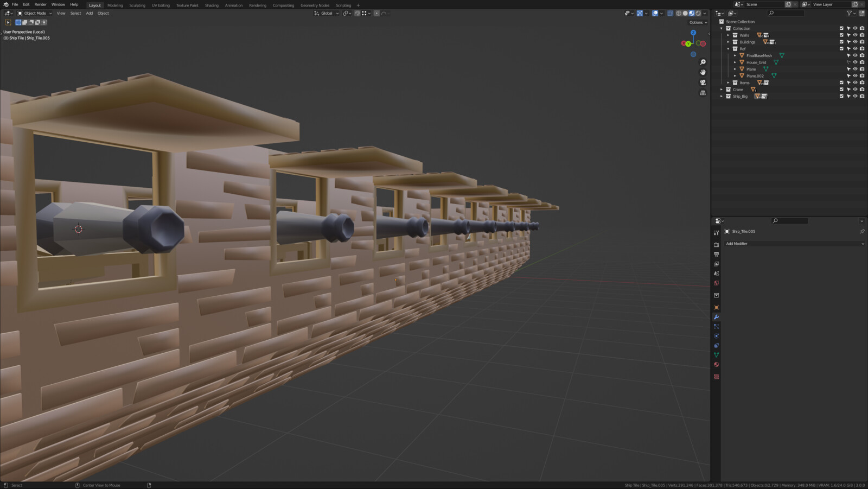This screenshot has height=489, width=868.
Task: Click the Scene name field
Action: click(764, 4)
